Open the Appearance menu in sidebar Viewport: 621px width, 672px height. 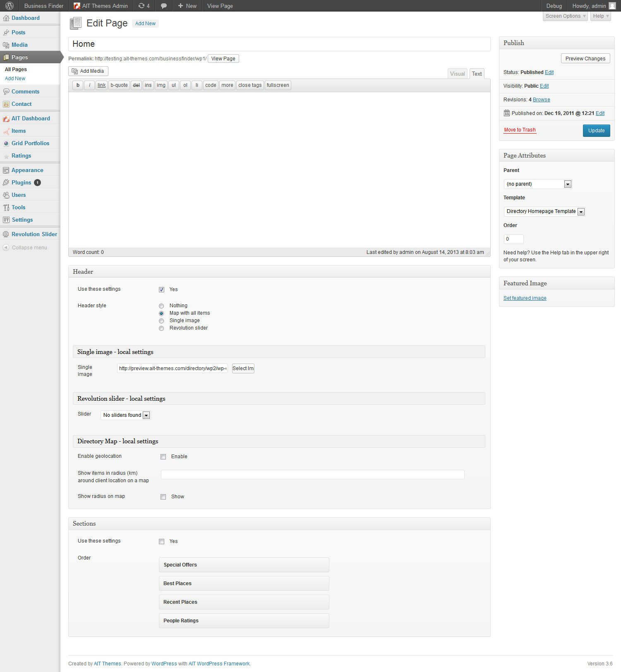tap(27, 170)
